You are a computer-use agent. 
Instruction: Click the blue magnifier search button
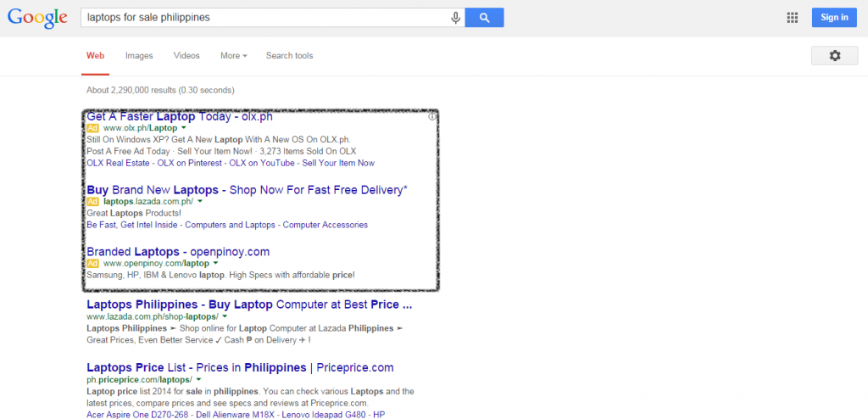tap(484, 18)
